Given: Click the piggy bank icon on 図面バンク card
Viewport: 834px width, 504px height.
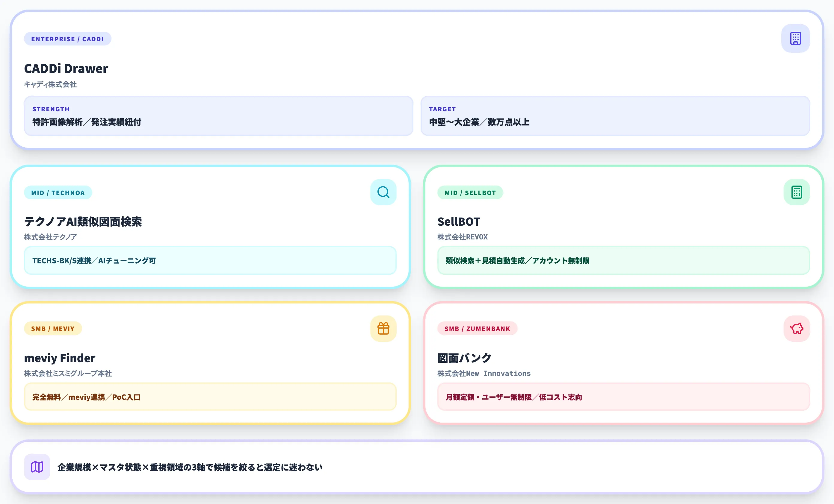Looking at the screenshot, I should click(797, 328).
